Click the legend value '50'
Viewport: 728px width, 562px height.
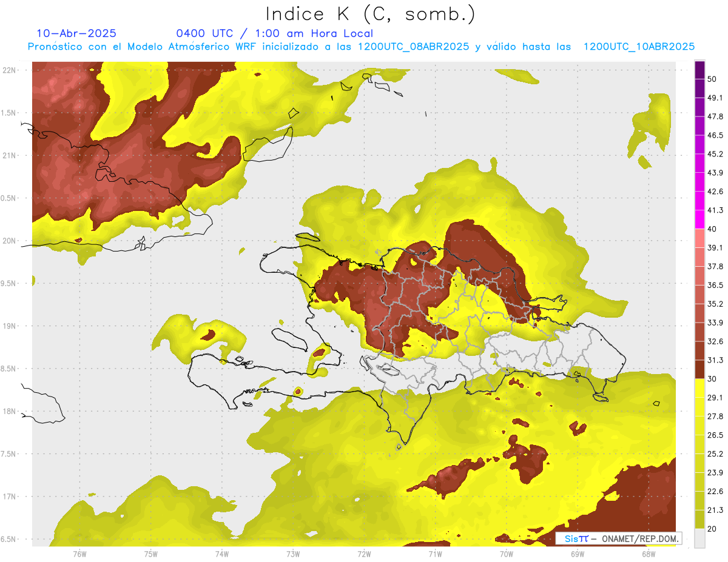713,79
